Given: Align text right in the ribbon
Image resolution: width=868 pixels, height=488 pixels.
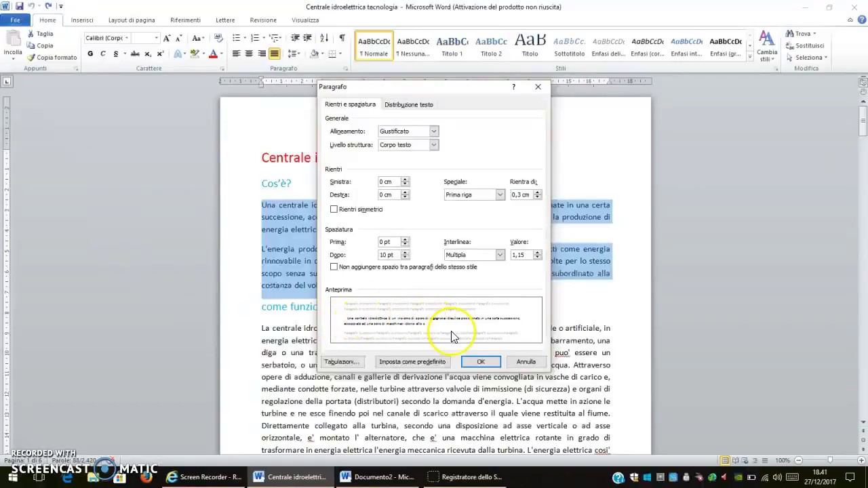Looking at the screenshot, I should tap(262, 54).
